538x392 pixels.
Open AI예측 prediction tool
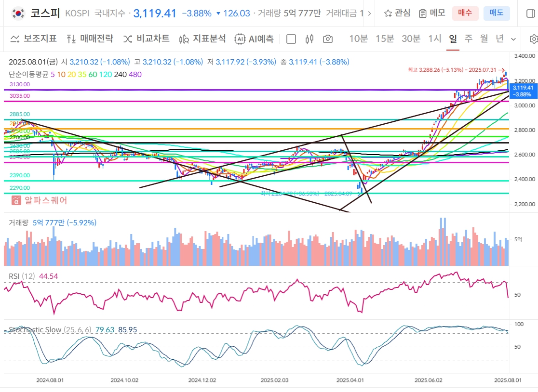pos(254,39)
